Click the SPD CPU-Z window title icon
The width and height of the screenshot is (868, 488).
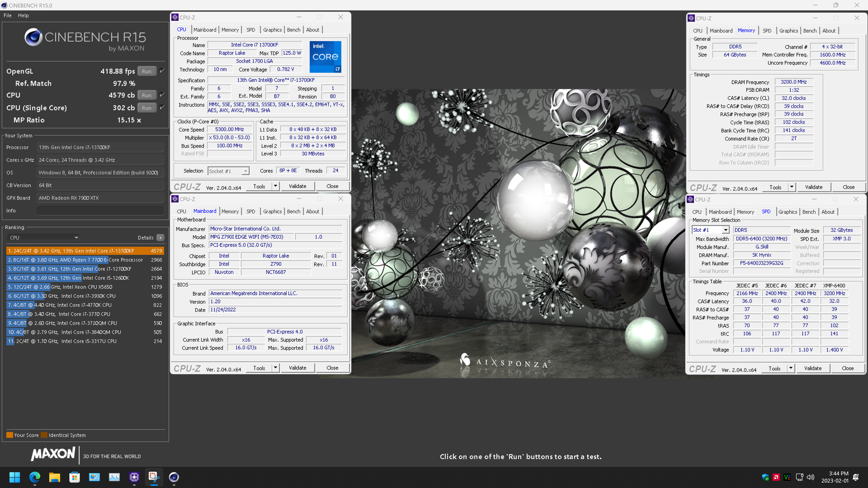690,199
